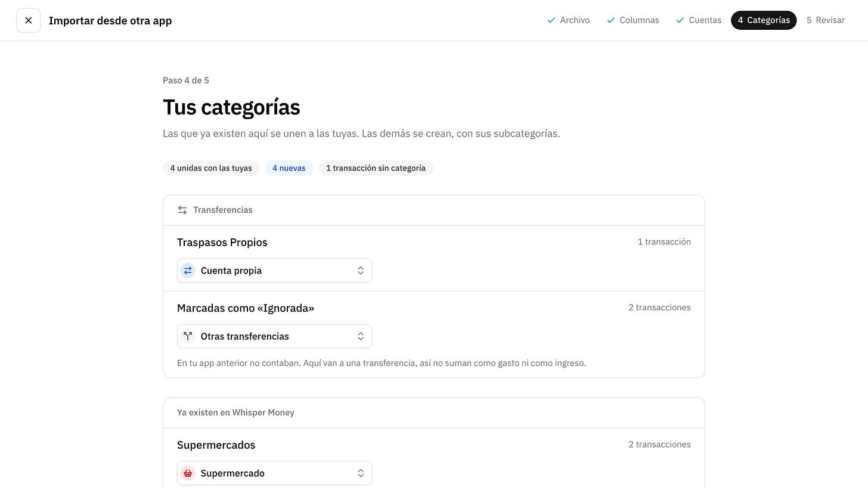This screenshot has height=488, width=868.
Task: Click the green checkmark beside Cuentas
Action: [x=680, y=20]
